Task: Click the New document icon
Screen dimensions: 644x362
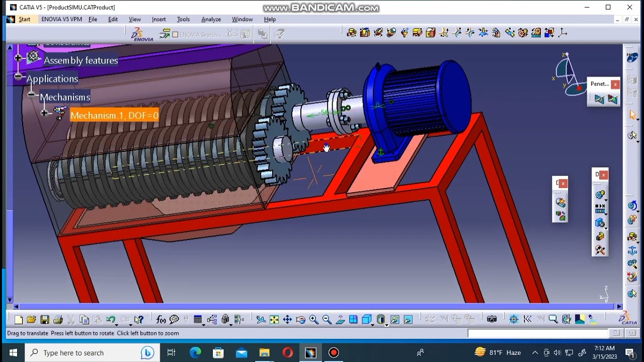Action: (x=19, y=319)
